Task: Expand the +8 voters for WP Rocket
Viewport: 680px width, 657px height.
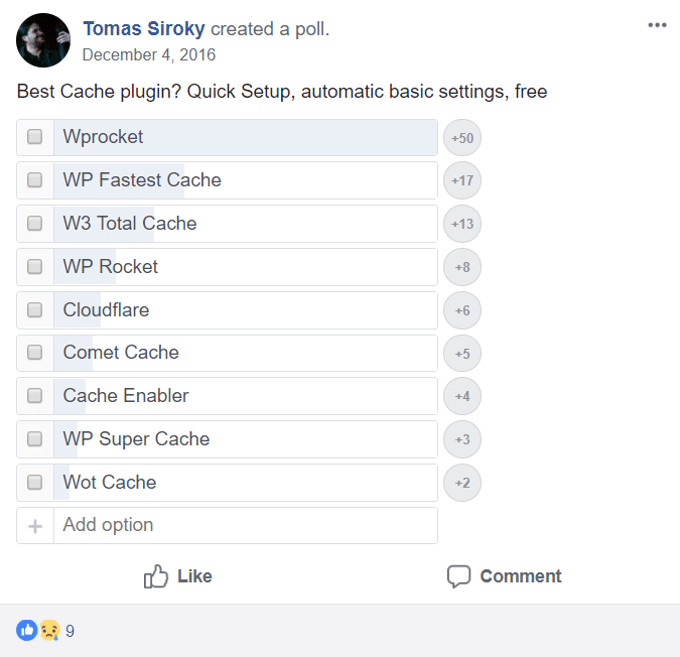Action: click(x=462, y=267)
